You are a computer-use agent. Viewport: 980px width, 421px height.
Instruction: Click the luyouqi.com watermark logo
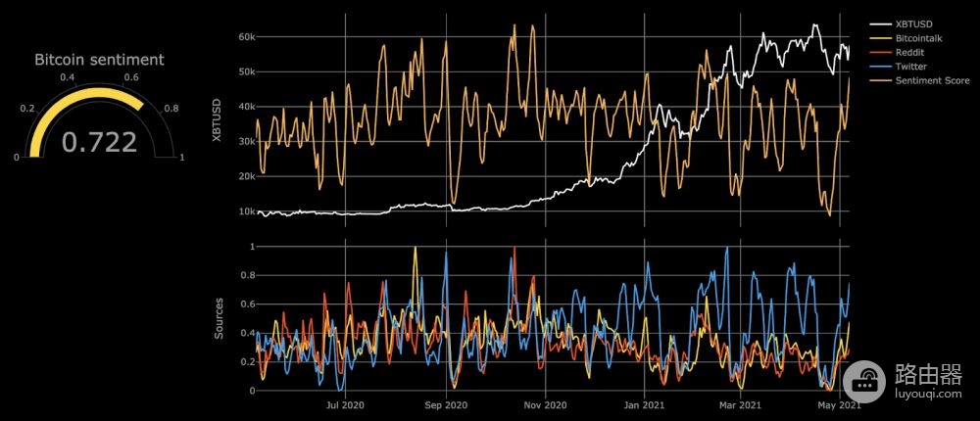(864, 381)
